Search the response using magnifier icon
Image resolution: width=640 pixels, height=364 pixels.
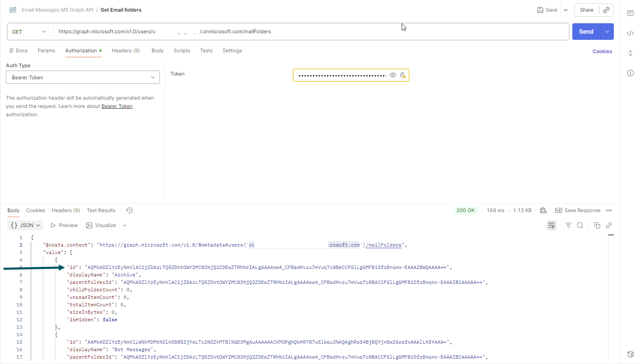(x=580, y=225)
